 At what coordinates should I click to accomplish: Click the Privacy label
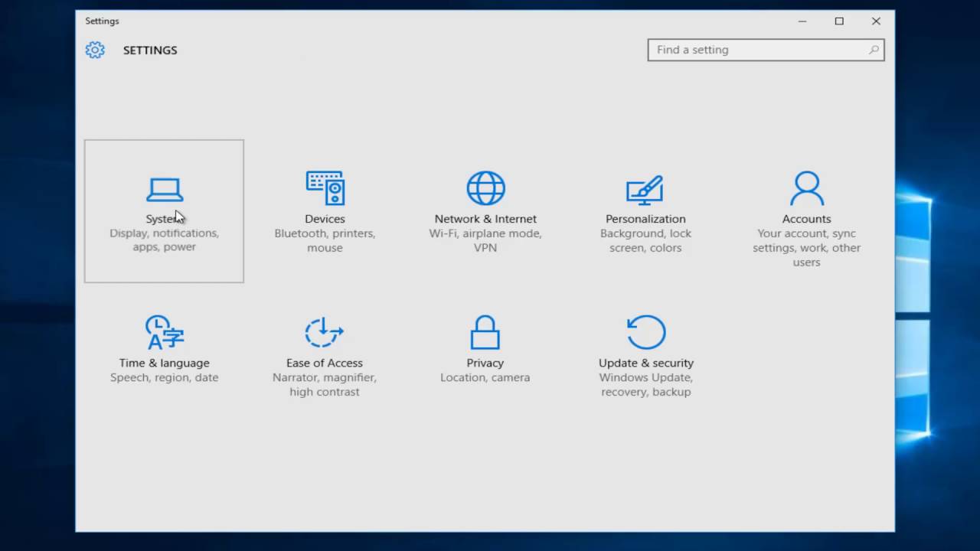tap(485, 363)
